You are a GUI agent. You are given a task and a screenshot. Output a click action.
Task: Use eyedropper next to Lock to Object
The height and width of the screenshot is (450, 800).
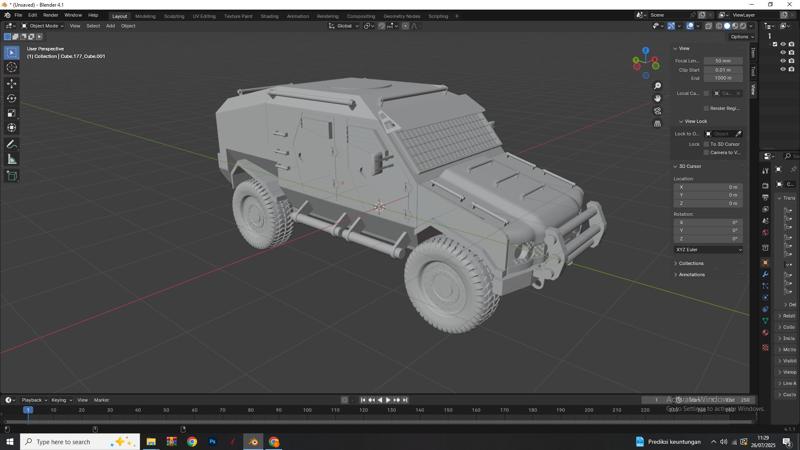coord(738,134)
